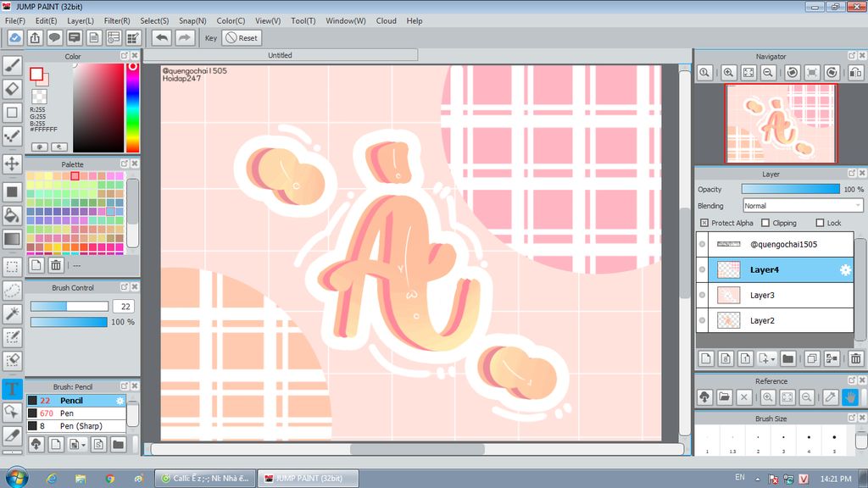Create new layer in Layer panel

coord(706,358)
